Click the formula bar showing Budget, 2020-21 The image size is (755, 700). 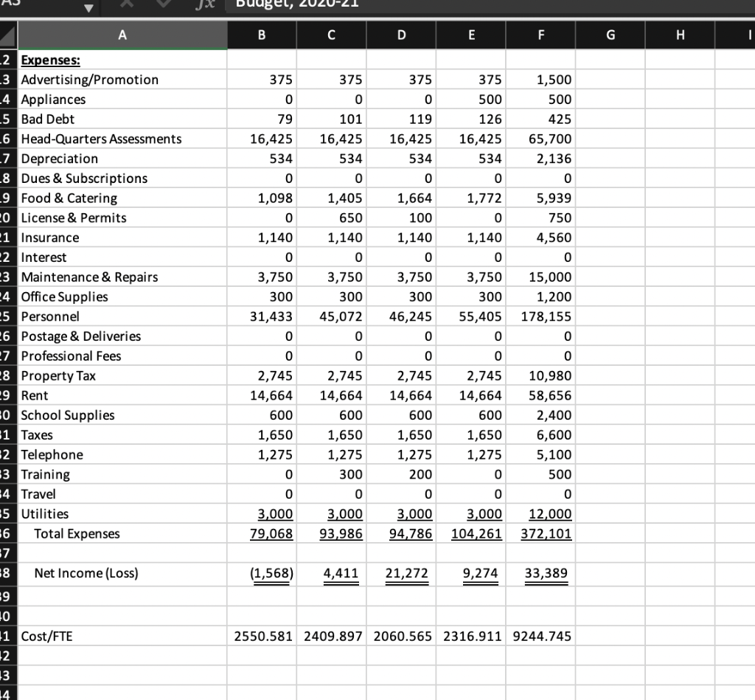tap(332, 6)
